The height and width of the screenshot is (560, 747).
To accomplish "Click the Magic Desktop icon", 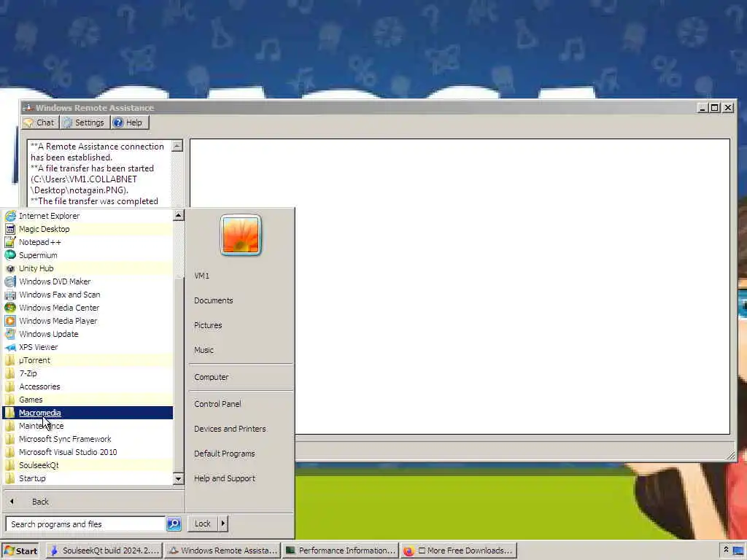I will [x=10, y=229].
